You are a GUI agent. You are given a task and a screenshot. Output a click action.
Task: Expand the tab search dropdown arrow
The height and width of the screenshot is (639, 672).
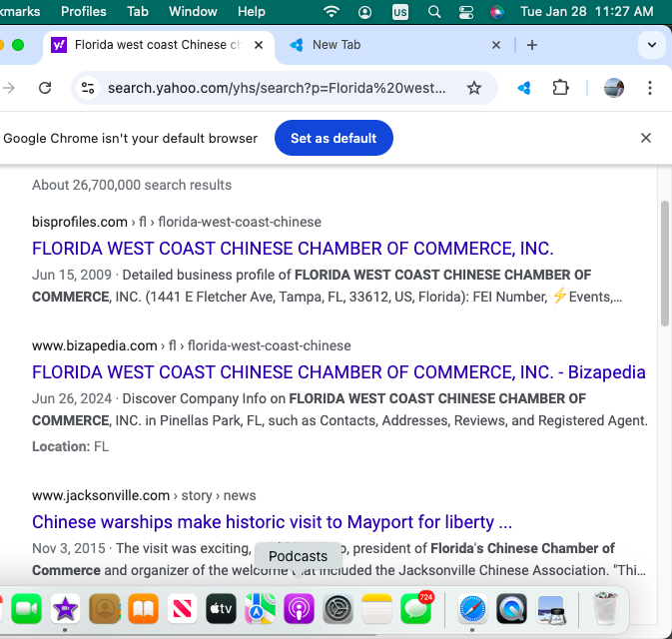pos(652,45)
